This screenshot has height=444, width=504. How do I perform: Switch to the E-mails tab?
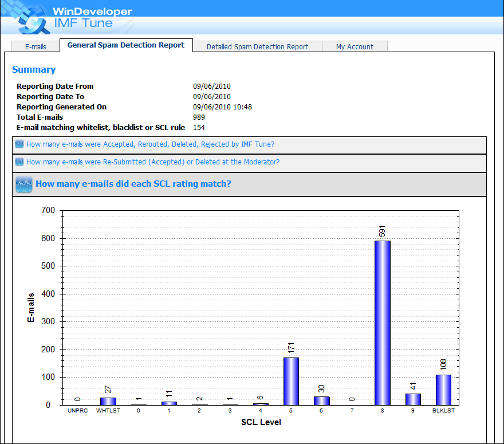click(36, 46)
